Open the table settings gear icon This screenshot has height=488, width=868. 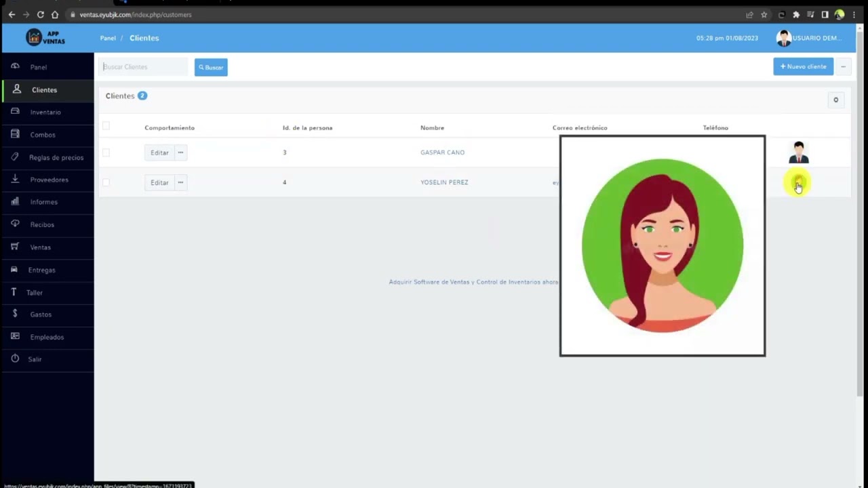pos(835,100)
